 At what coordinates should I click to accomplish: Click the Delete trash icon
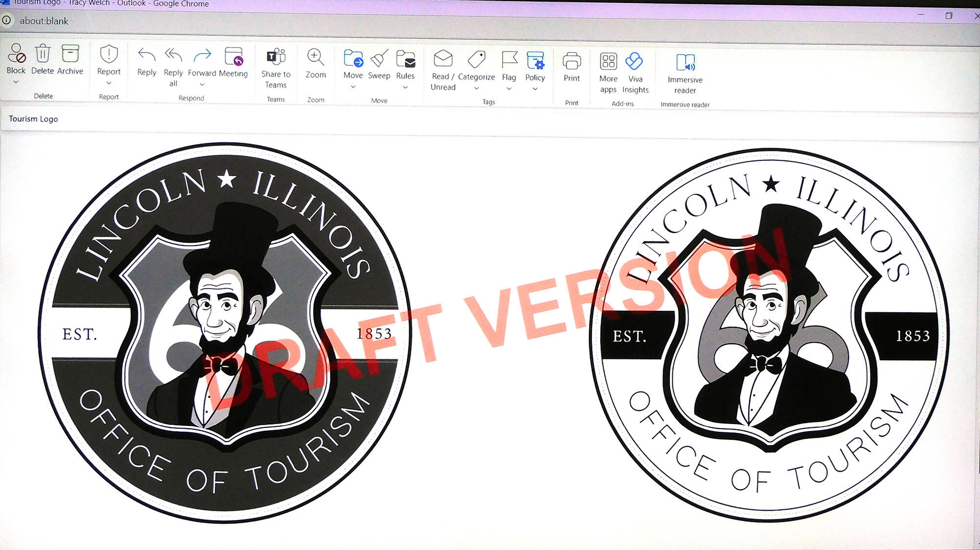click(43, 54)
